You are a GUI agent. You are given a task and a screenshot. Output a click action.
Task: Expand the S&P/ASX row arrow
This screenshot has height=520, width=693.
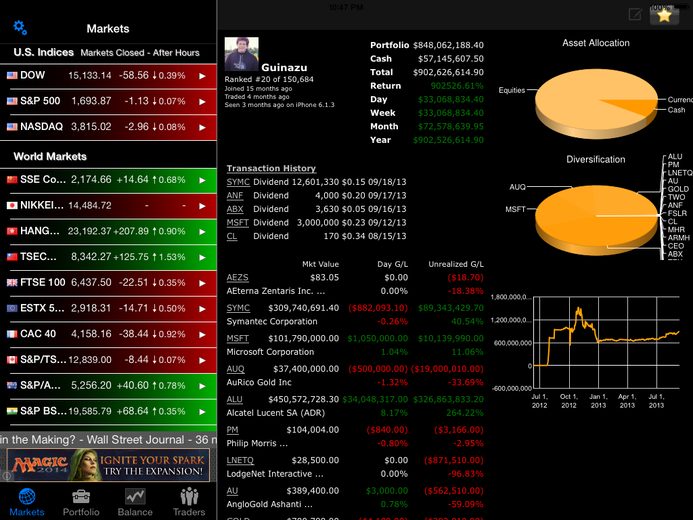click(x=202, y=386)
